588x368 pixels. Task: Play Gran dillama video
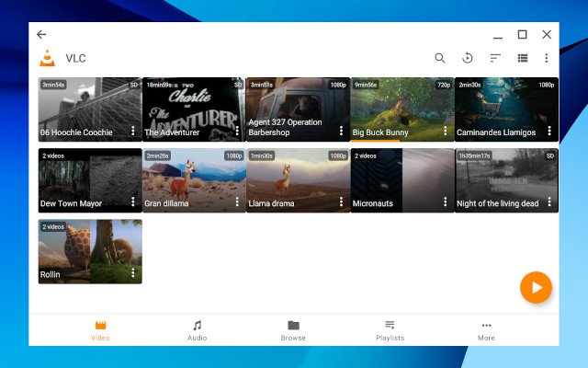click(194, 178)
